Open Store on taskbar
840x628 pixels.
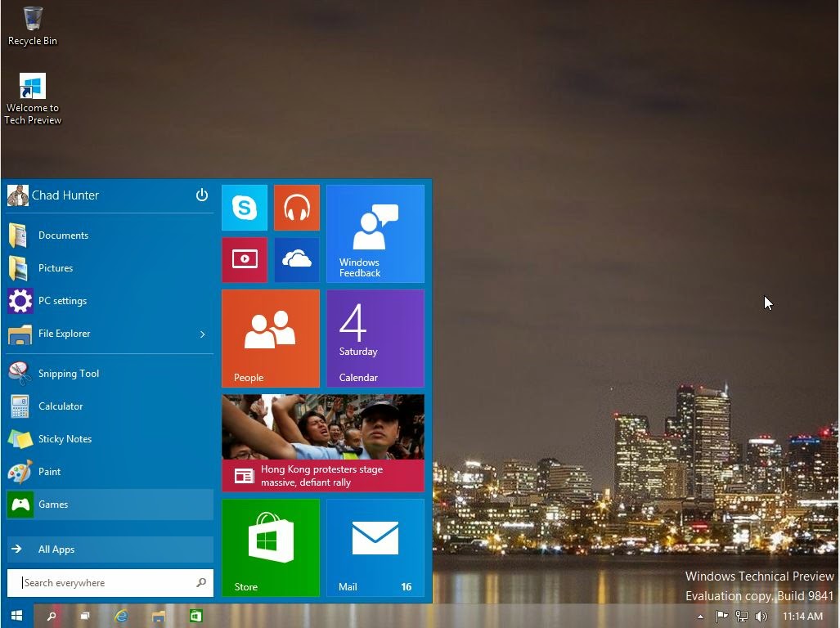pyautogui.click(x=195, y=617)
